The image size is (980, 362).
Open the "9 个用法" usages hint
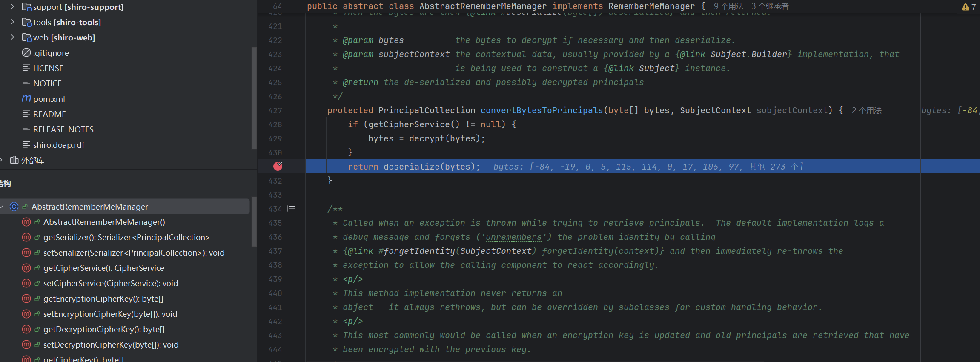[728, 6]
